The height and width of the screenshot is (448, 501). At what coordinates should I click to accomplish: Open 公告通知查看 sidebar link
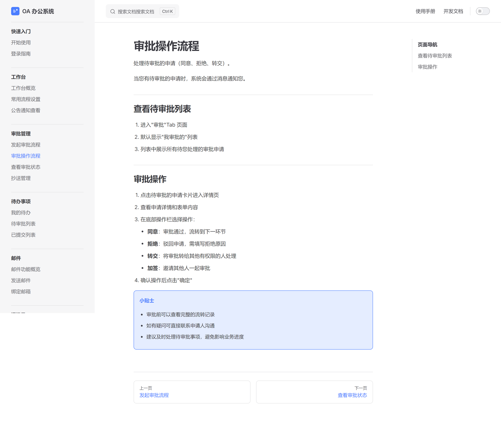(26, 110)
